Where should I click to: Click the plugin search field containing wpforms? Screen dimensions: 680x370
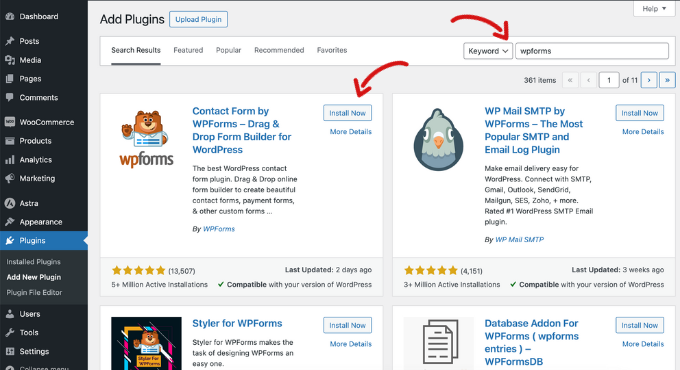(592, 51)
